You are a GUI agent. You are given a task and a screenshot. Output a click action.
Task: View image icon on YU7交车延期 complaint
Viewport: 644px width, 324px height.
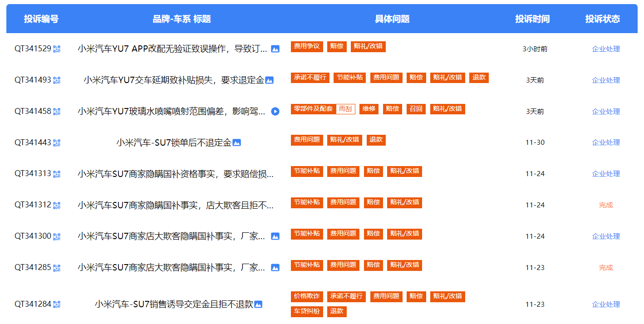(x=269, y=80)
